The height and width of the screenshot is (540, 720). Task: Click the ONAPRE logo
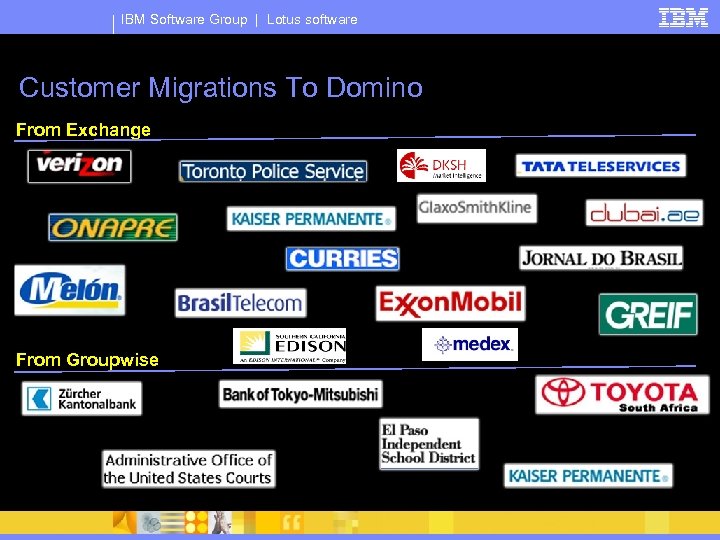click(113, 227)
